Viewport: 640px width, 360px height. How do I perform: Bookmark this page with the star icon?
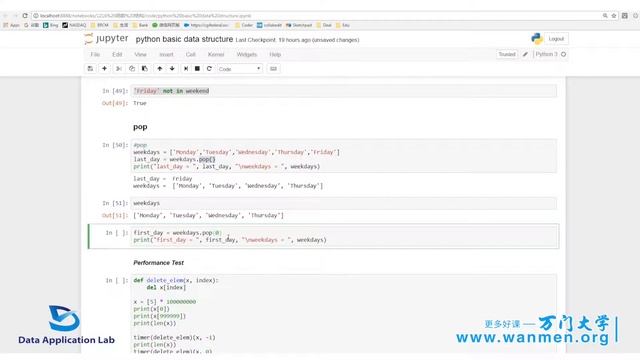pos(614,16)
